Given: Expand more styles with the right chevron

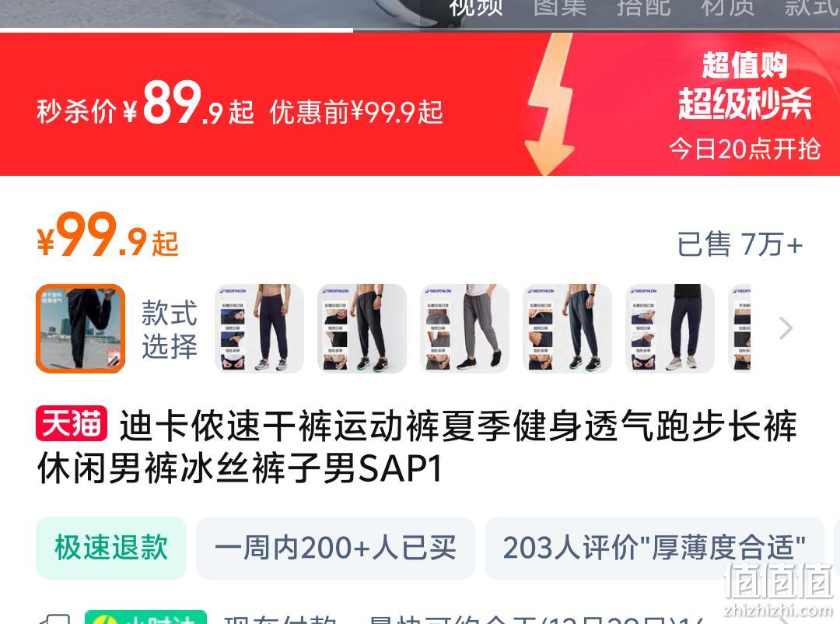Looking at the screenshot, I should coord(786,328).
